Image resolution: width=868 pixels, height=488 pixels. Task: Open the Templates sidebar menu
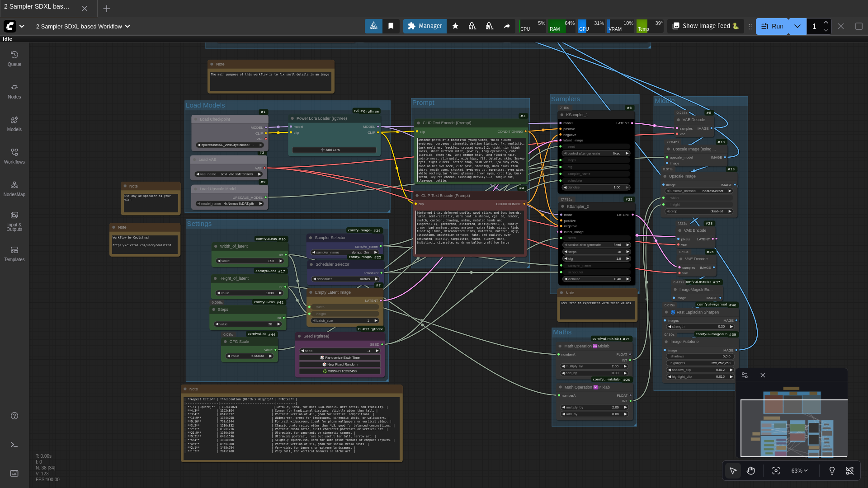point(14,253)
